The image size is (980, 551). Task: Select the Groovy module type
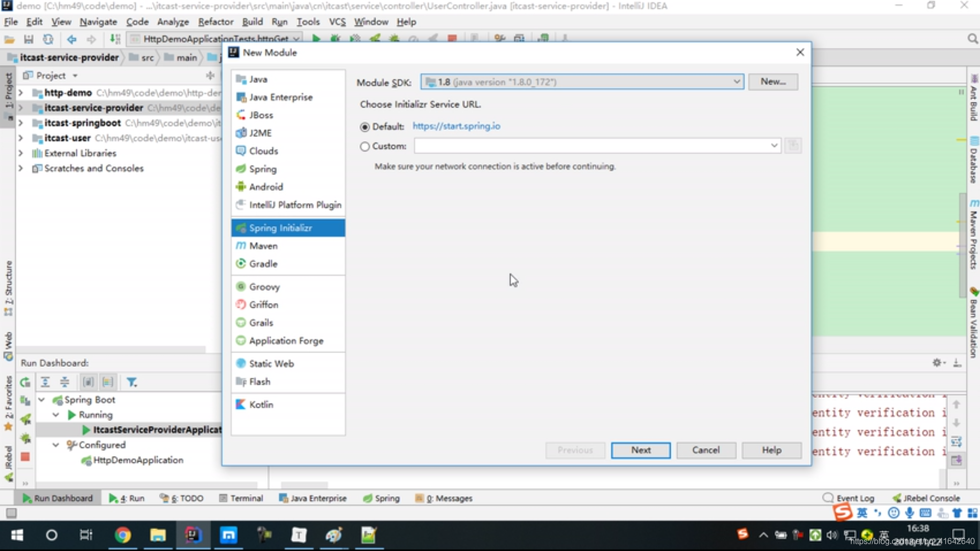[x=264, y=287]
